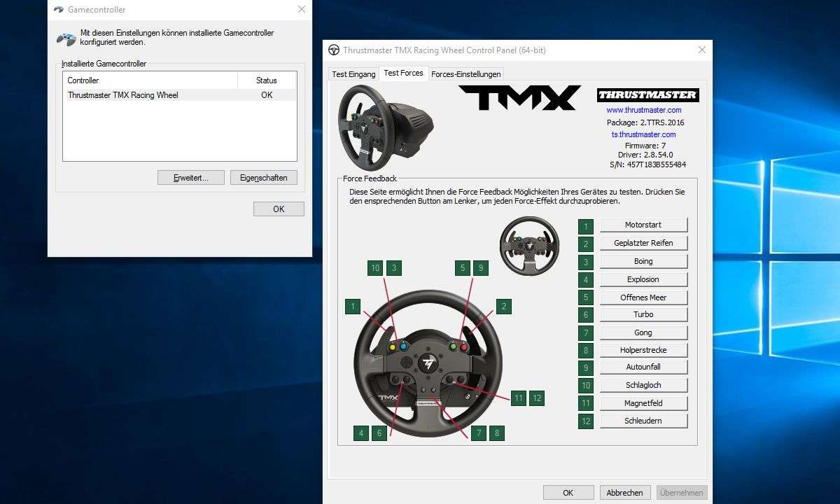Click the green number 7 icon beside Gong
This screenshot has width=840, height=504.
tap(586, 332)
